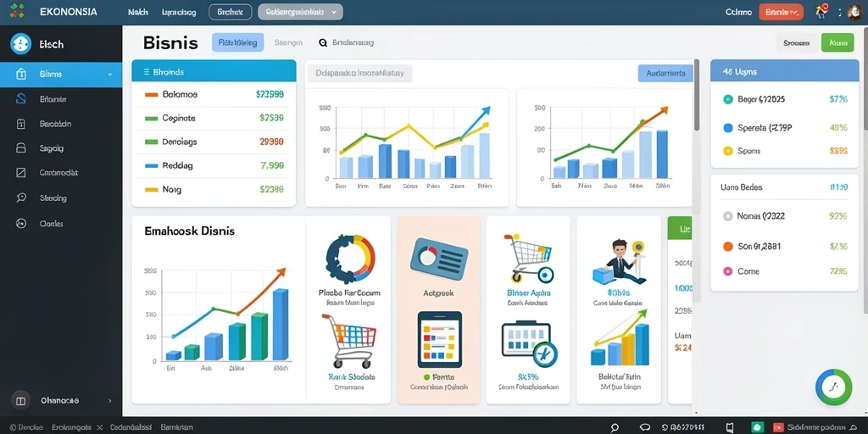Click the vertical dots menu in header
This screenshot has height=434, width=868.
(840, 12)
